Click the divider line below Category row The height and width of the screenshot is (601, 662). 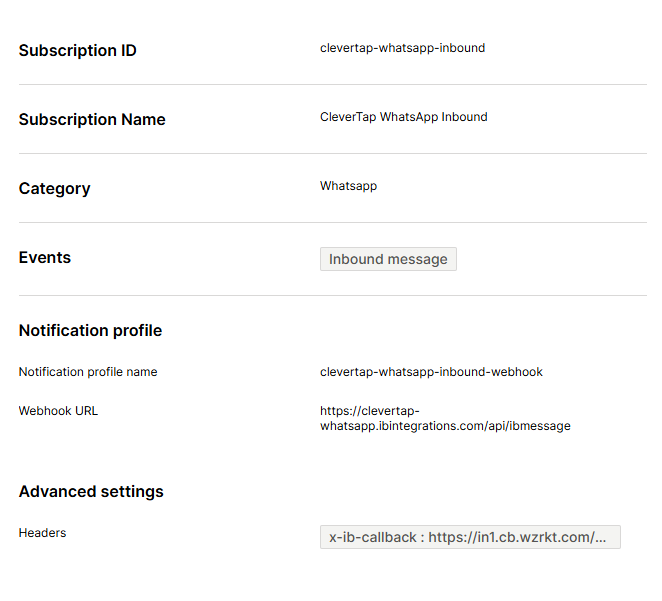tap(332, 223)
